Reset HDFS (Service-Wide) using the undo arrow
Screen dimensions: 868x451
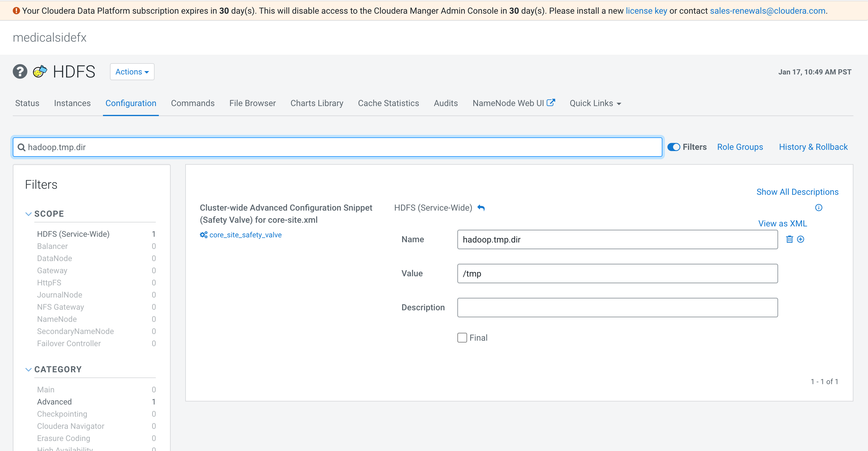[481, 208]
